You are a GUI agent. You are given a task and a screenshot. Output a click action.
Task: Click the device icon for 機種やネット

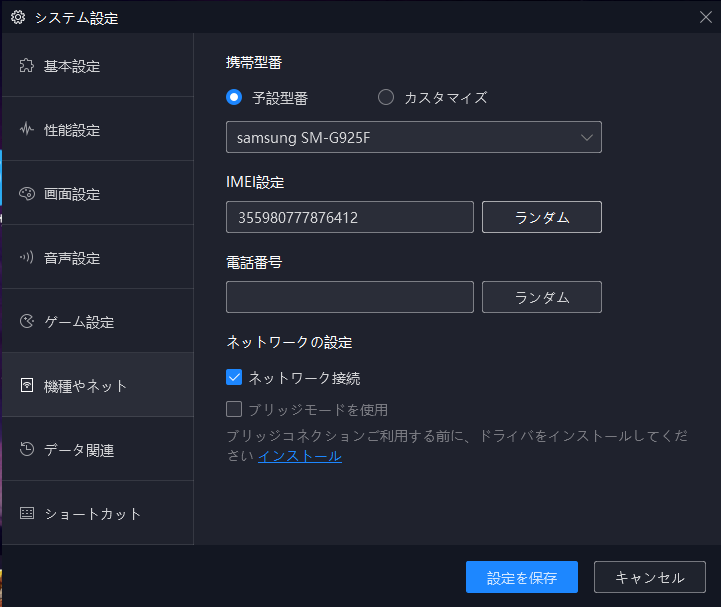tap(27, 385)
